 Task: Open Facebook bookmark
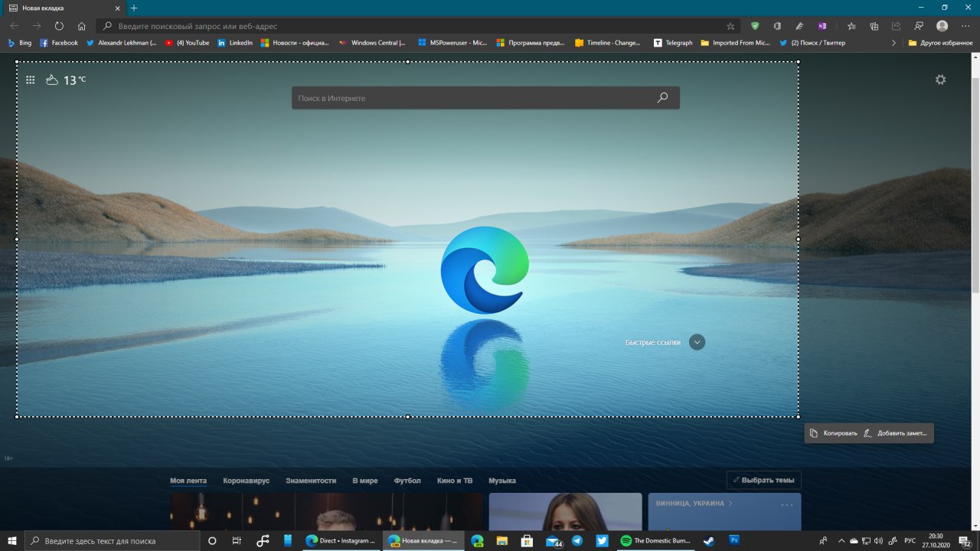point(59,43)
